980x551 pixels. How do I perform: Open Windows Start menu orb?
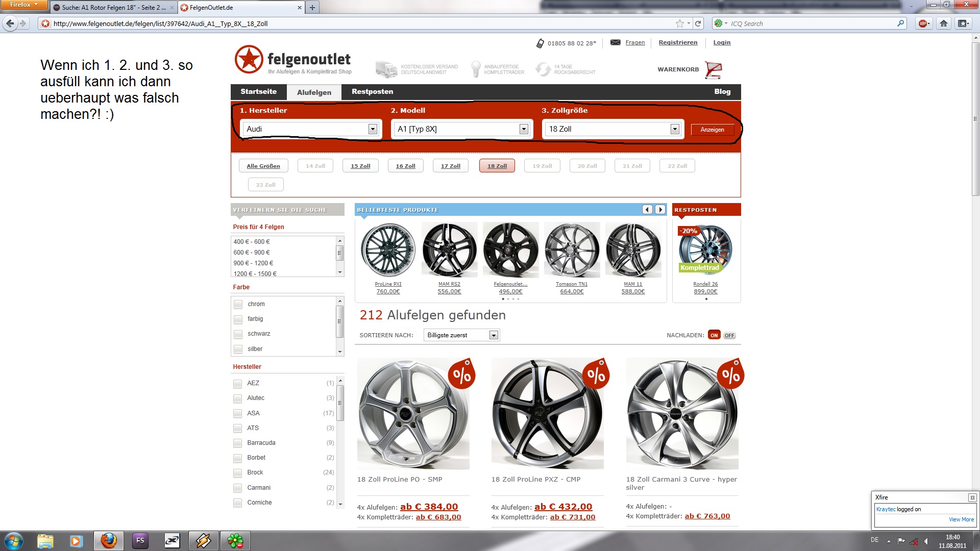(x=14, y=541)
